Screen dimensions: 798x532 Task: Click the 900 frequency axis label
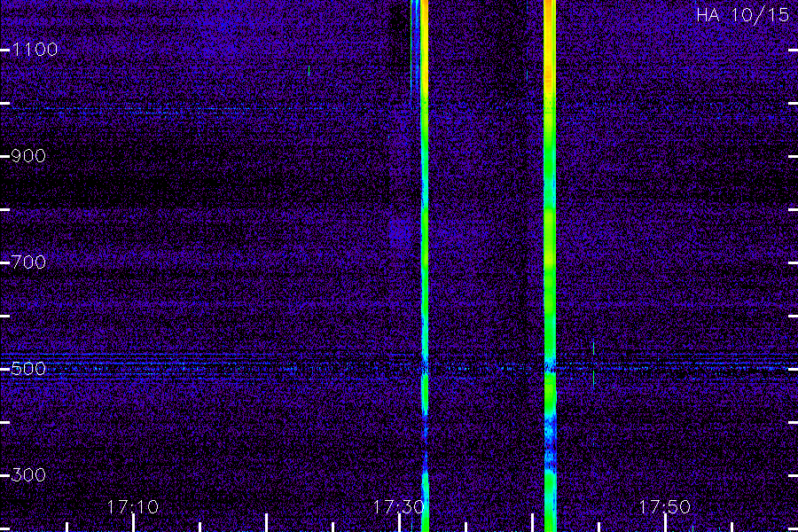click(28, 156)
